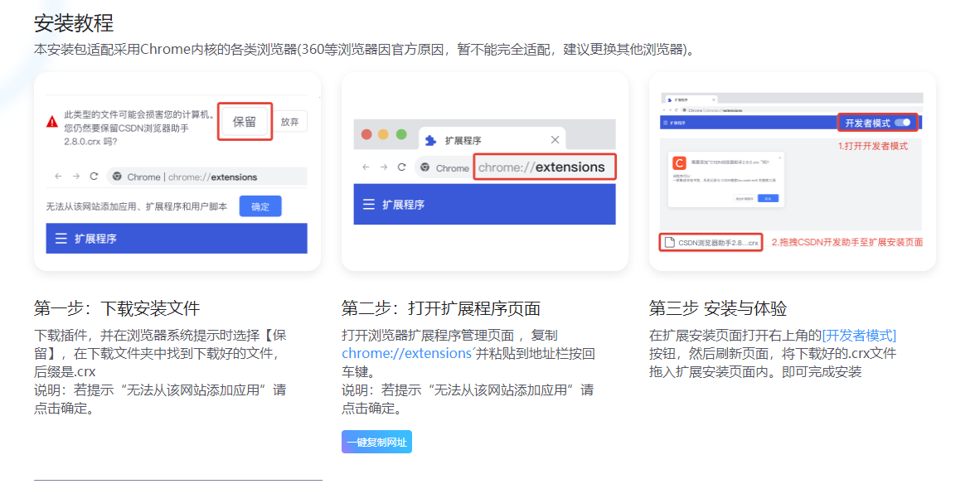Click heading 第三步 安装与体验
The image size is (980, 484).
(717, 308)
